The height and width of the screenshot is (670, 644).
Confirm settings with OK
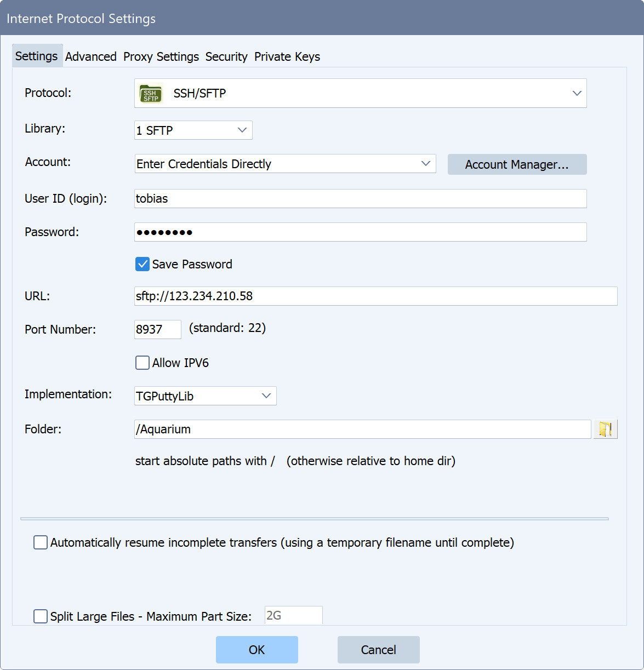(x=257, y=650)
